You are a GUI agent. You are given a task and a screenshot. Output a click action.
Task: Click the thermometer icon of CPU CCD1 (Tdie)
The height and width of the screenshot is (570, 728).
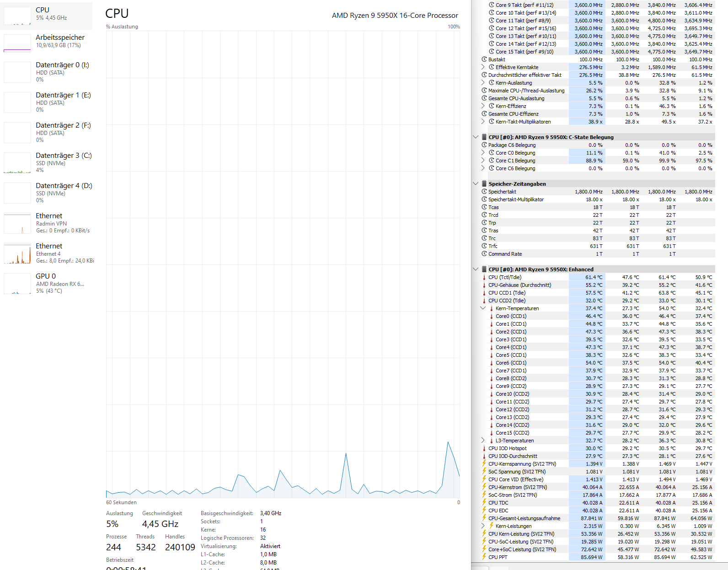coord(484,293)
